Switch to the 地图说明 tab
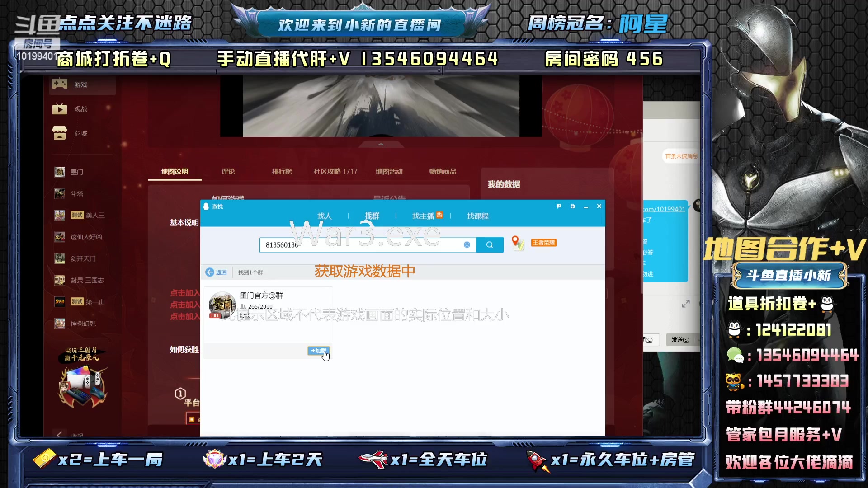 pos(175,172)
